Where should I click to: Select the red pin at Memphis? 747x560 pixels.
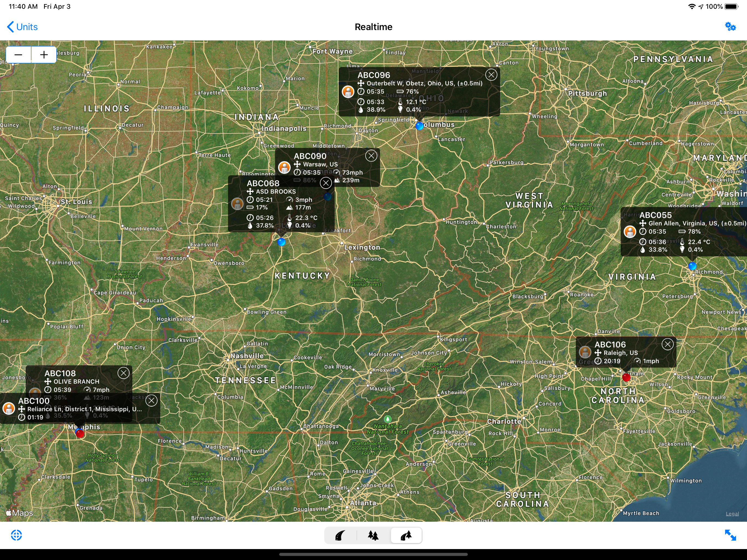click(x=80, y=433)
